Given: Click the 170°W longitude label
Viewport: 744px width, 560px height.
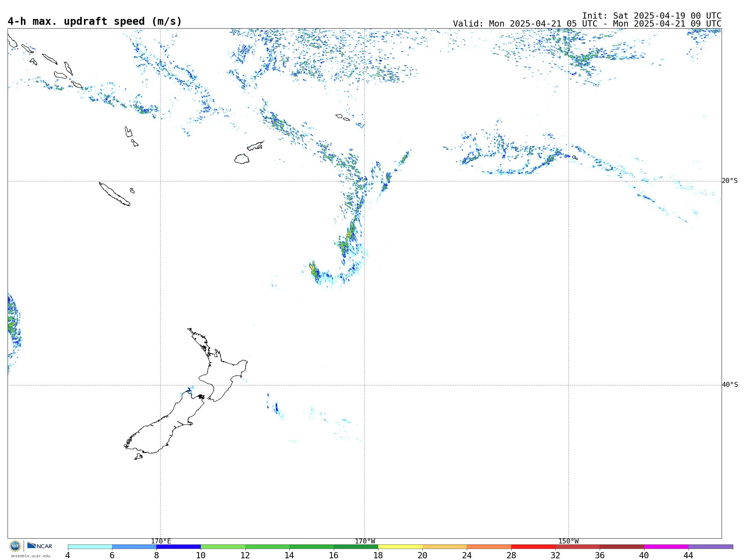Looking at the screenshot, I should (365, 541).
